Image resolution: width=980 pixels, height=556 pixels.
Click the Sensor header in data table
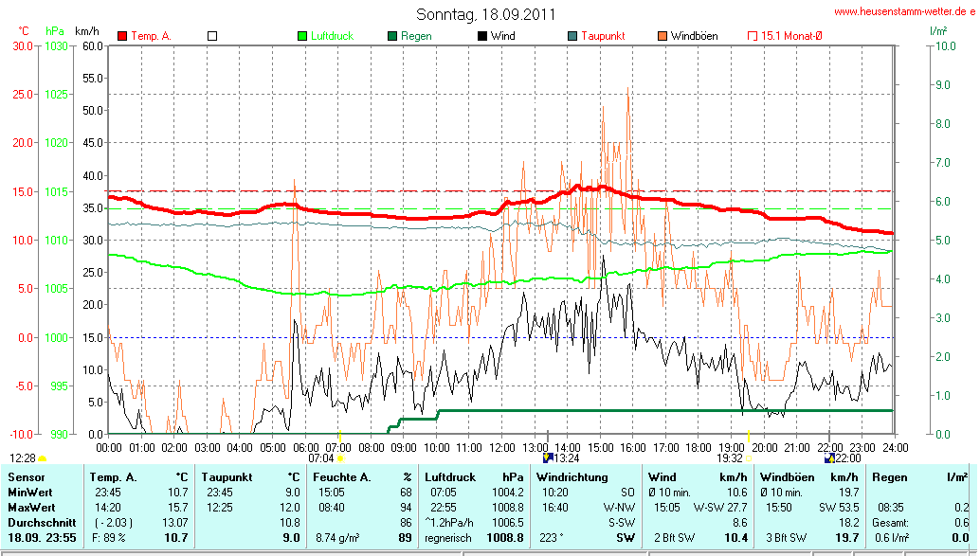pos(27,476)
